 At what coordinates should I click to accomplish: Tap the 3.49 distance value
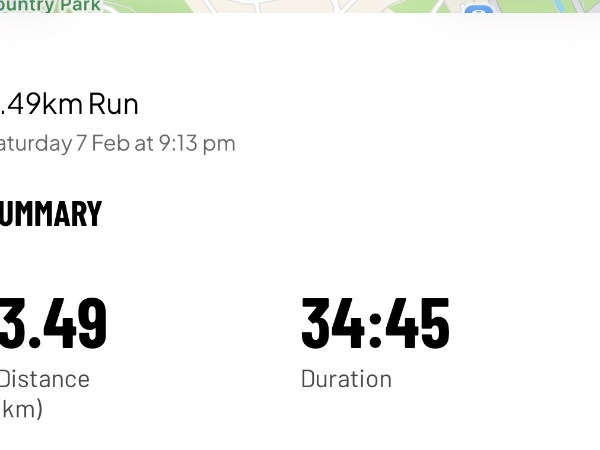52,322
